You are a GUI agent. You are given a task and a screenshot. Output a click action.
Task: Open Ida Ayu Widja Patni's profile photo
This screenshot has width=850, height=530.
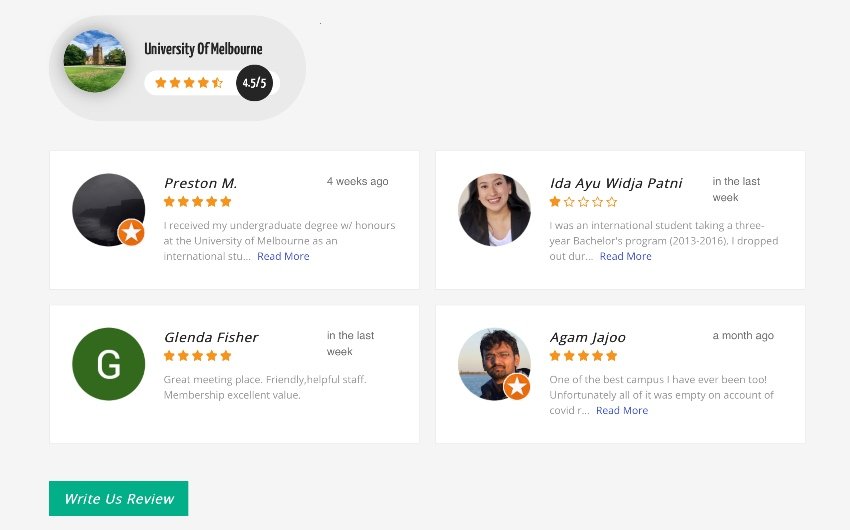click(x=494, y=210)
